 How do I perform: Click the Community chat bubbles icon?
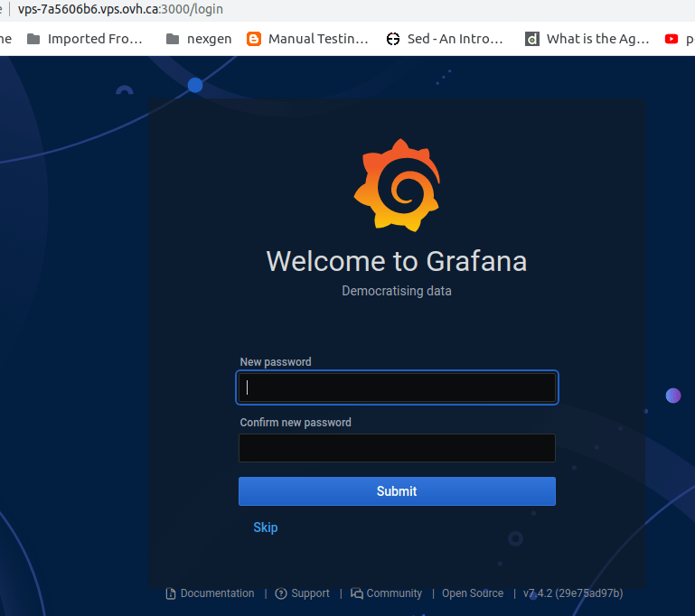pyautogui.click(x=357, y=593)
